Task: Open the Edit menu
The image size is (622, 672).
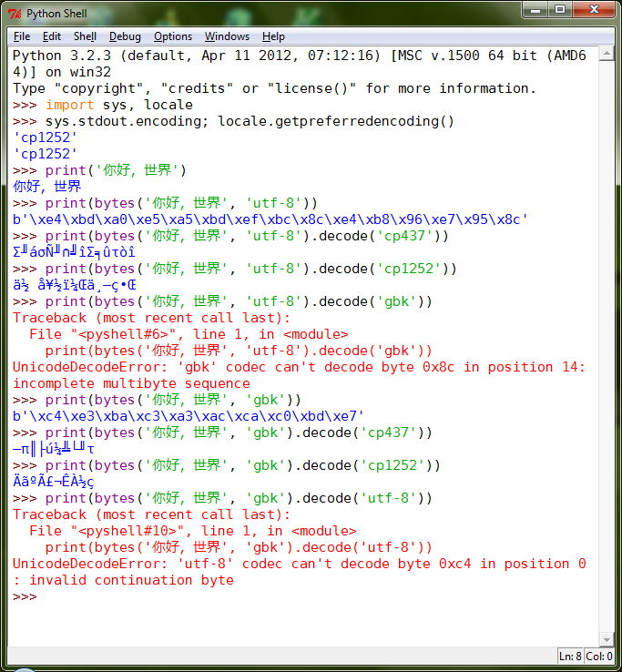Action: pos(52,36)
